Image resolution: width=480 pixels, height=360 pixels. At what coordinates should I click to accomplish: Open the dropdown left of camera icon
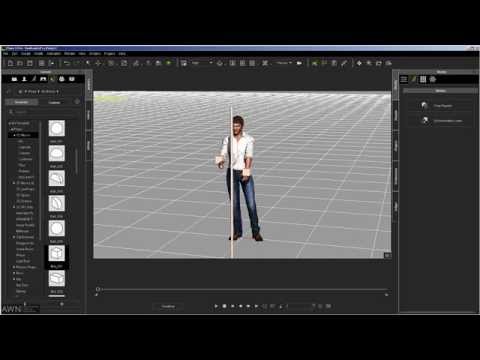[x=284, y=63]
